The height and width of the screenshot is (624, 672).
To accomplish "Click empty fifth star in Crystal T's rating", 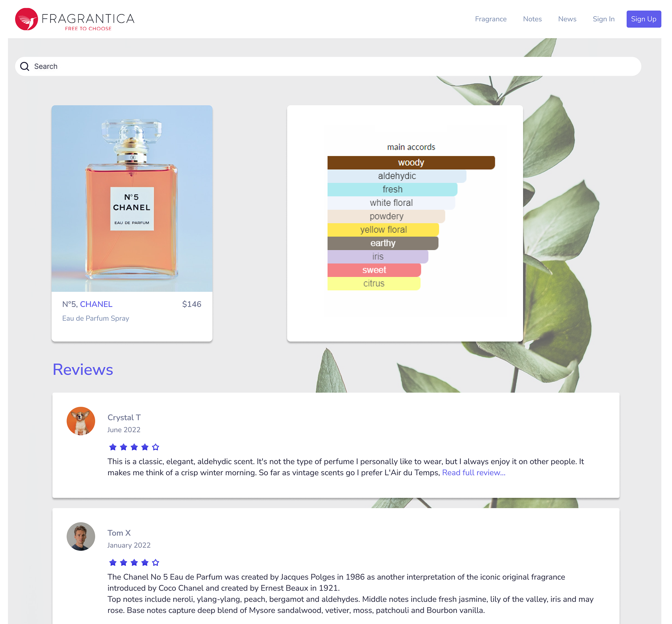I will tap(156, 447).
